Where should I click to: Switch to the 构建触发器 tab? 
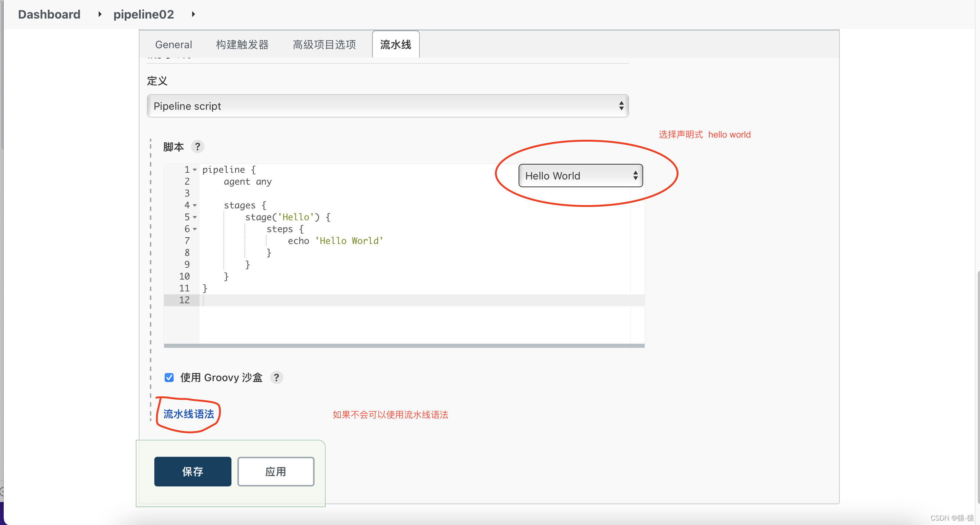click(242, 44)
